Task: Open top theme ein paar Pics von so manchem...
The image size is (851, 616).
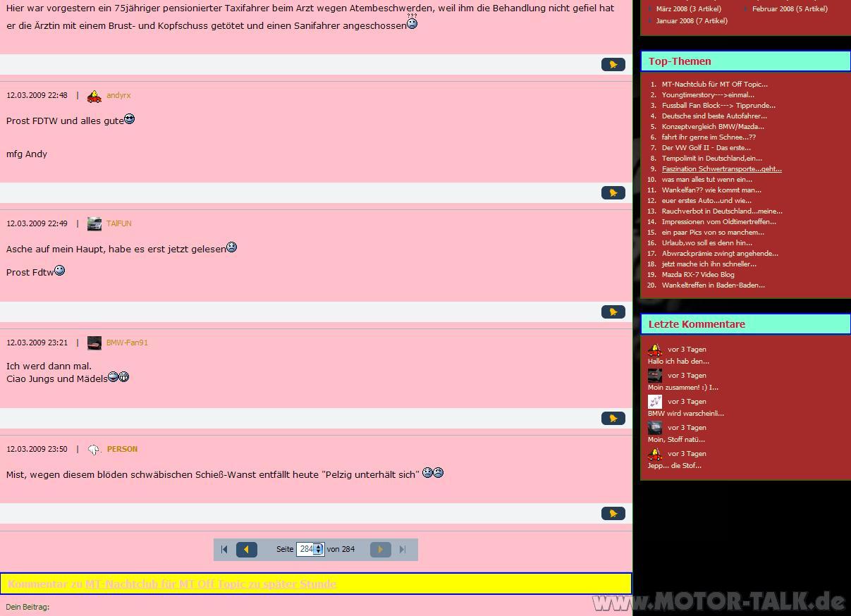Action: (713, 232)
